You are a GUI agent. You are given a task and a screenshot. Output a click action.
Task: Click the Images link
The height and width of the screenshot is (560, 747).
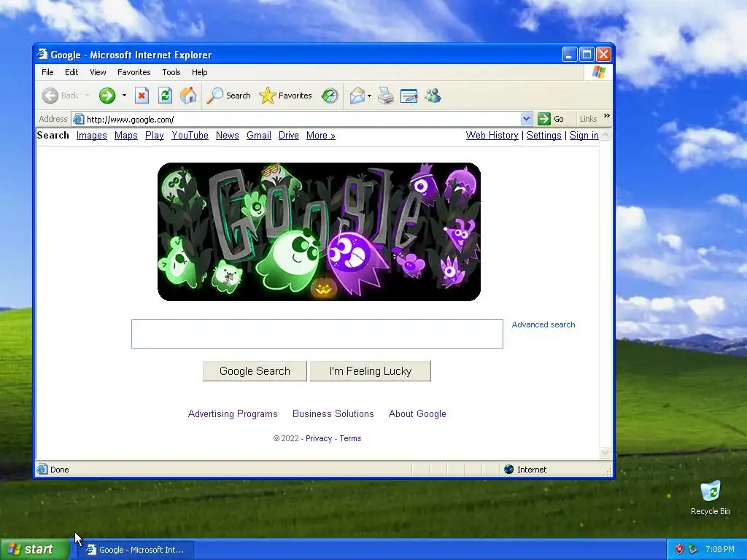[91, 135]
